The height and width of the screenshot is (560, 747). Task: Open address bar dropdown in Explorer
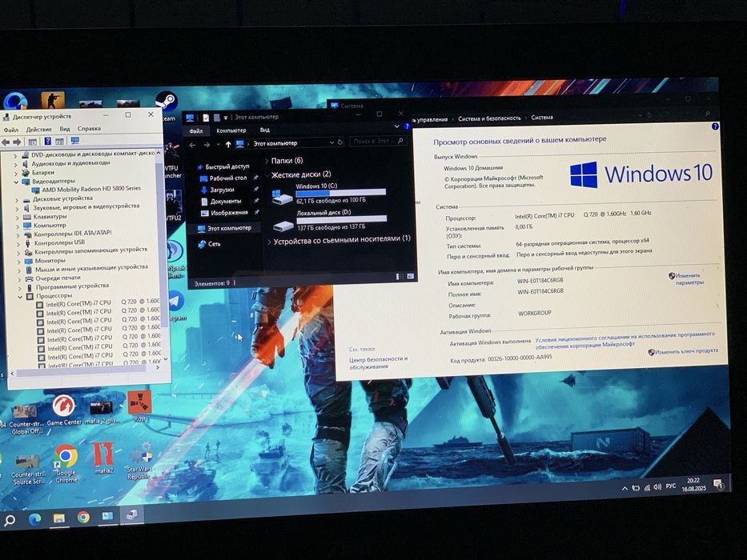click(x=331, y=143)
